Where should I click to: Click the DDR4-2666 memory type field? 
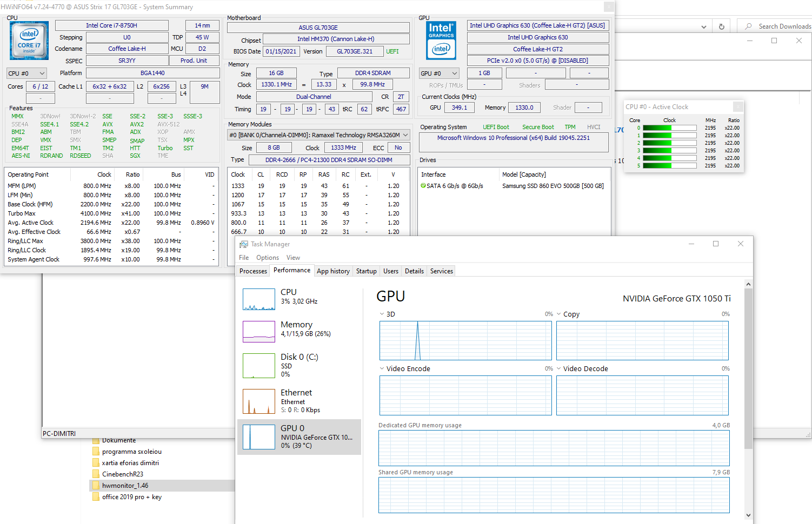coord(329,160)
